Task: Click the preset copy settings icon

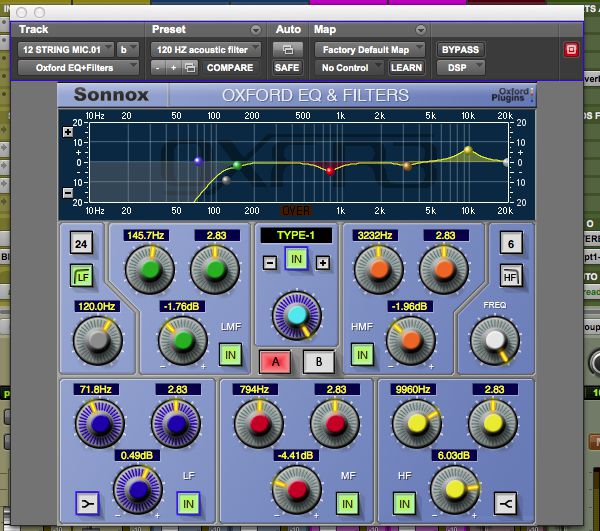Action: (x=190, y=68)
